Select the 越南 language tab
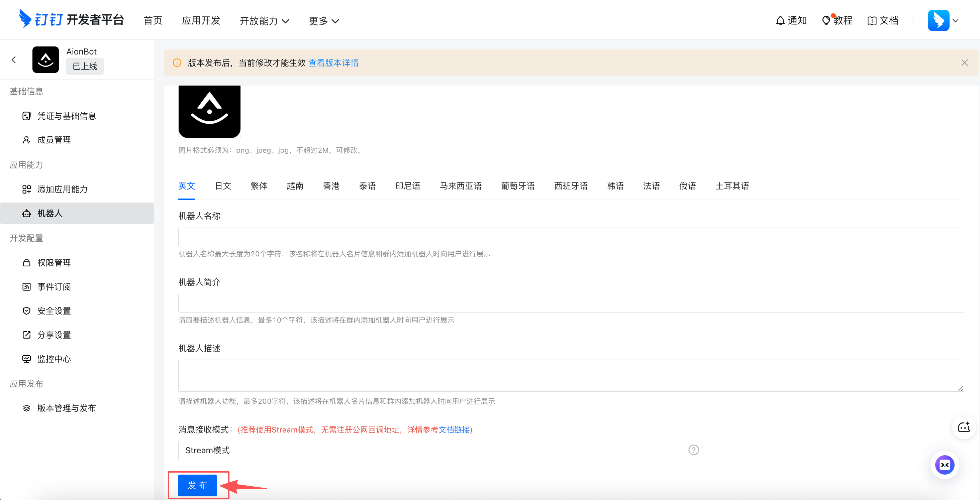 (x=295, y=186)
